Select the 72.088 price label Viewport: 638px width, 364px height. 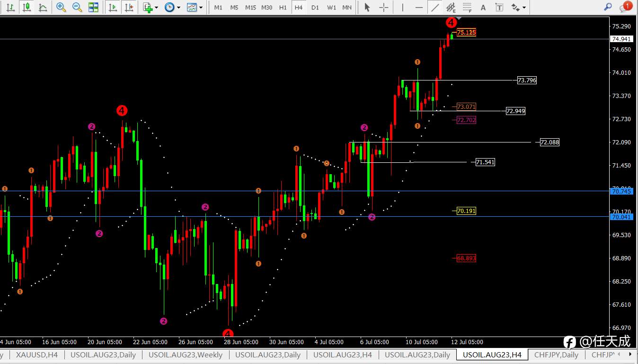tap(549, 142)
